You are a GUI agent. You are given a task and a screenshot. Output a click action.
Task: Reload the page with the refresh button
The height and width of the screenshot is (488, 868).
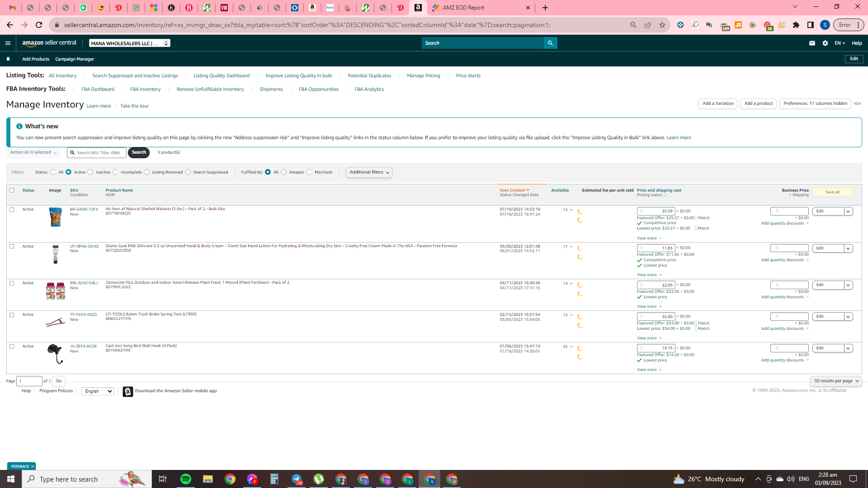39,25
